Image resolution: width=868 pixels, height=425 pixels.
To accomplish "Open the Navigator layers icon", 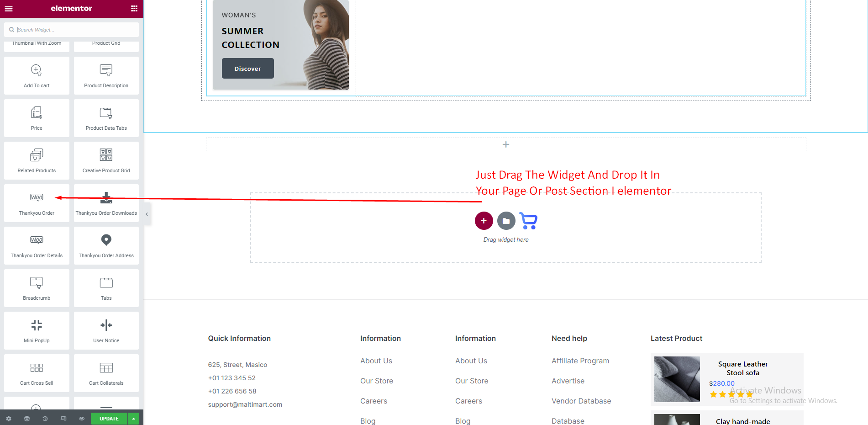I will (x=27, y=419).
